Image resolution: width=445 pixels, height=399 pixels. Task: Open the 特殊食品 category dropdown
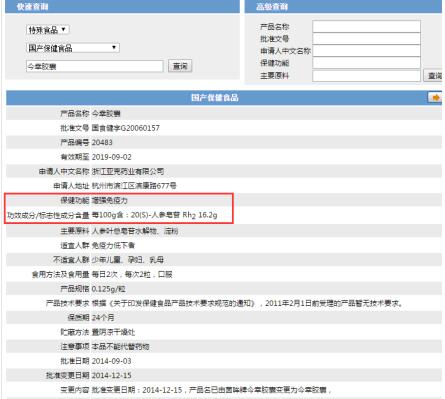tap(48, 30)
